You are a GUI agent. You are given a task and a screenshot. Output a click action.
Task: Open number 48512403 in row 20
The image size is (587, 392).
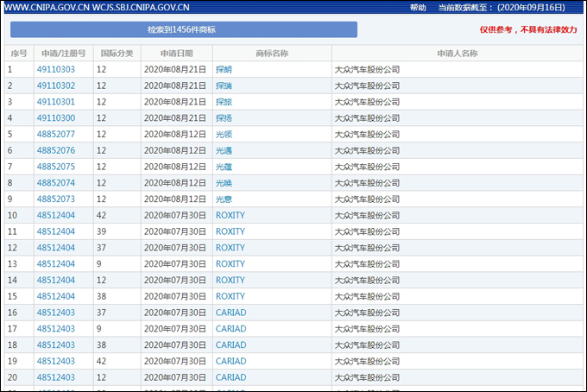pos(56,377)
